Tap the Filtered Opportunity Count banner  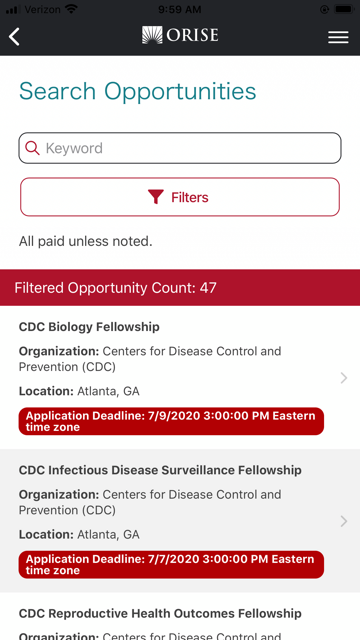(180, 288)
